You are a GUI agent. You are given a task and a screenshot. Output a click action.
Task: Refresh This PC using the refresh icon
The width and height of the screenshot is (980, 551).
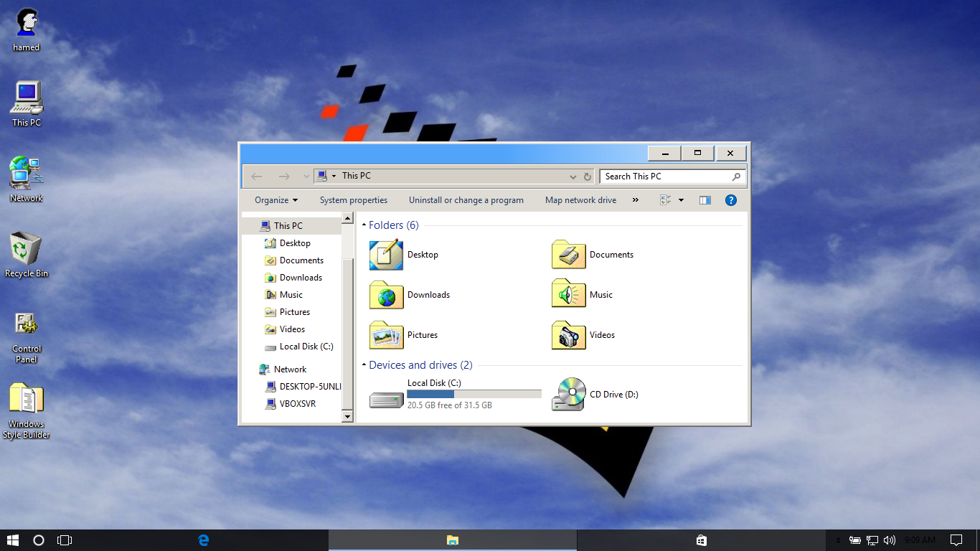[x=587, y=176]
